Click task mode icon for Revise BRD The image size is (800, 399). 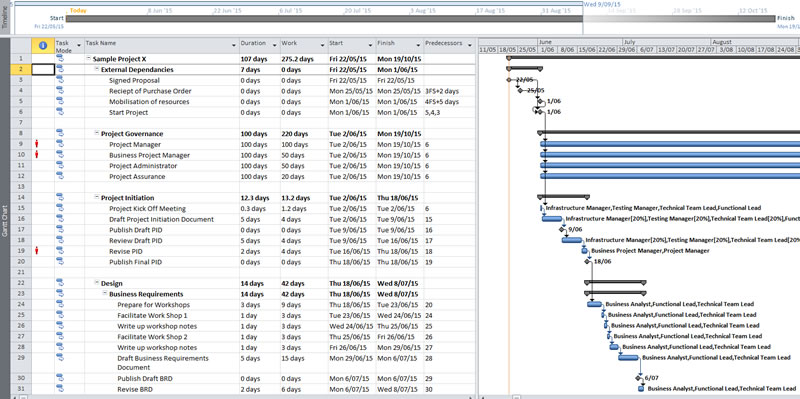tap(60, 389)
